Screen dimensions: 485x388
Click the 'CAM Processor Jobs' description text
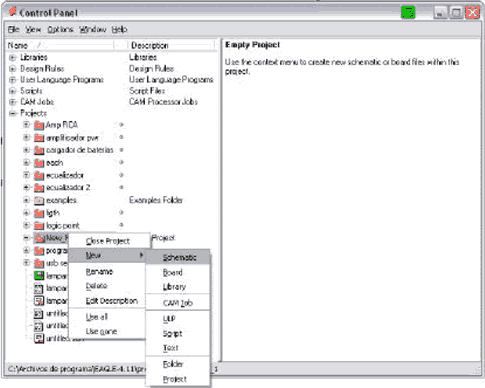click(x=163, y=102)
